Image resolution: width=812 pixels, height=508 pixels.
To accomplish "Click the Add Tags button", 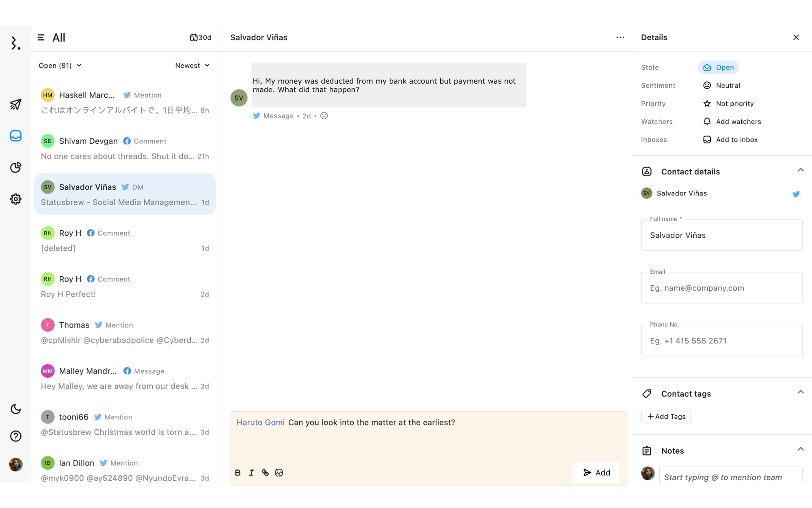I will (666, 416).
